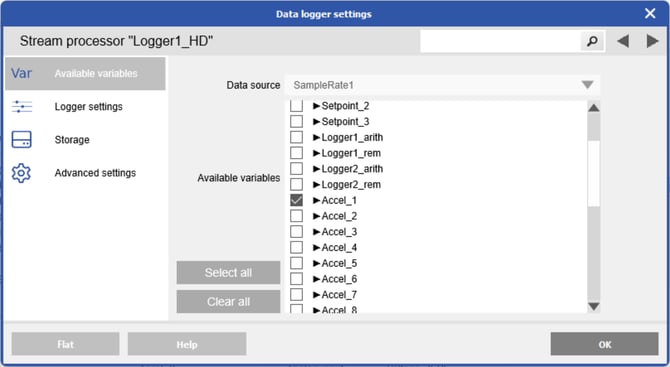This screenshot has height=367, width=670.
Task: Click the variables list scroll up arrow
Action: tap(594, 107)
